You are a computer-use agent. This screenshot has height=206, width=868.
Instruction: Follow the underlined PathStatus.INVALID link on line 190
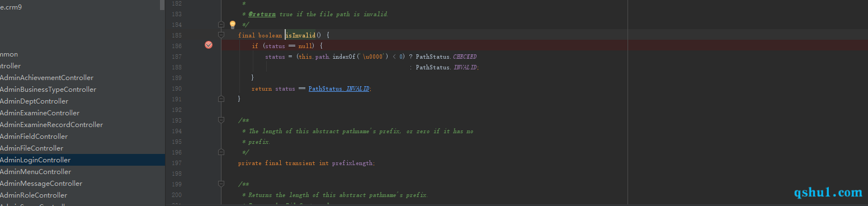tap(339, 88)
